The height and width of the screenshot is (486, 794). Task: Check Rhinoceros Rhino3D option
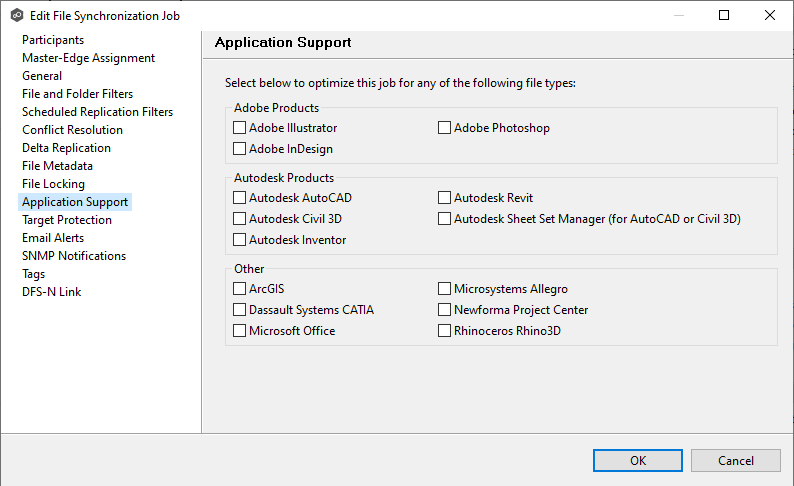point(445,331)
